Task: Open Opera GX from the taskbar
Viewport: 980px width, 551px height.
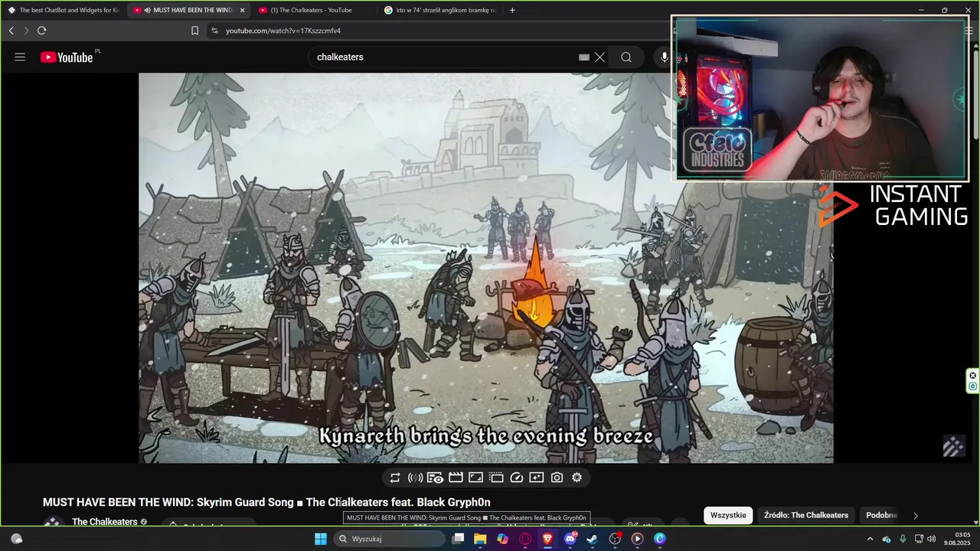Action: (525, 539)
